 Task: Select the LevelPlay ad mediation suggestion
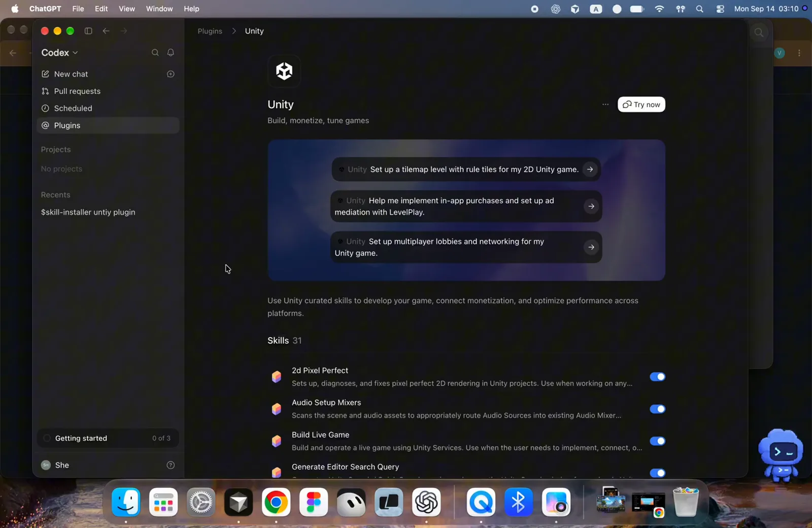466,207
